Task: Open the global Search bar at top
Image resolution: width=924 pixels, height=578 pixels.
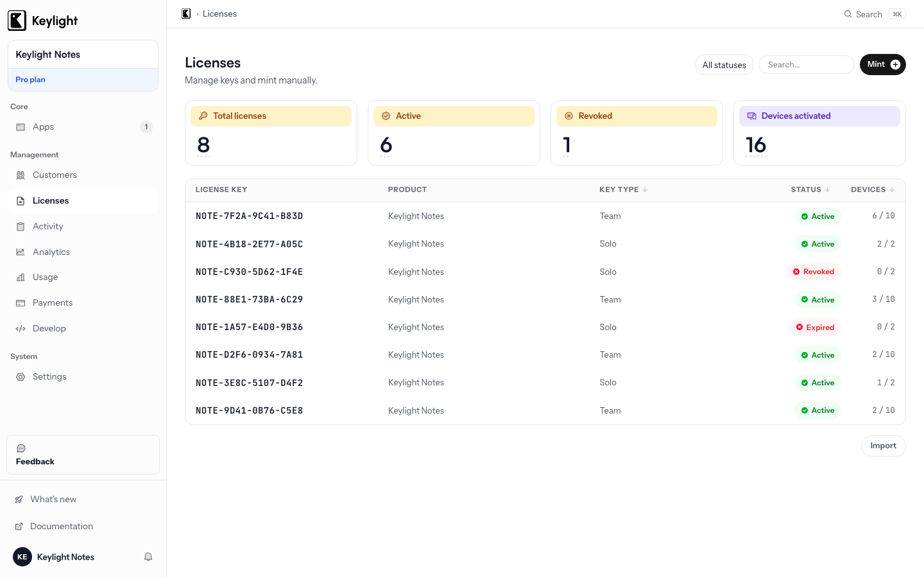Action: pos(874,14)
